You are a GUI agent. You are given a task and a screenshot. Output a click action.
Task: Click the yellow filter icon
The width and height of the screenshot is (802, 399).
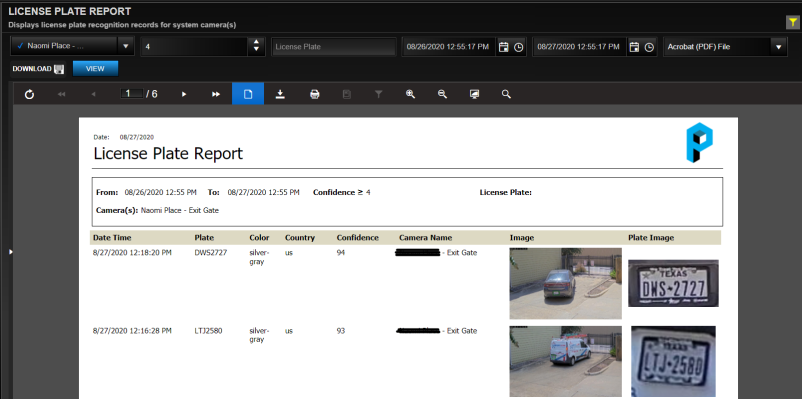(792, 23)
